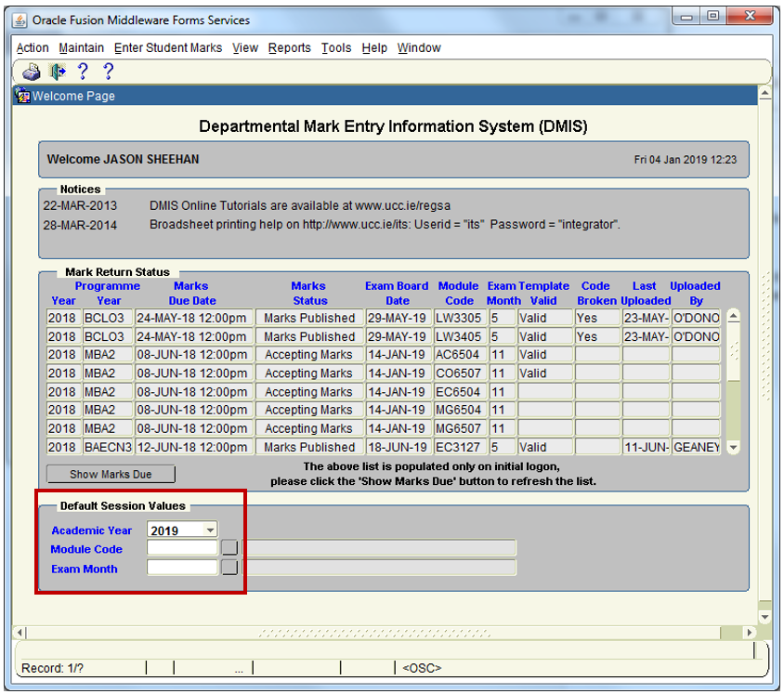
Task: Select the LW3305 module code cell
Action: 459,318
